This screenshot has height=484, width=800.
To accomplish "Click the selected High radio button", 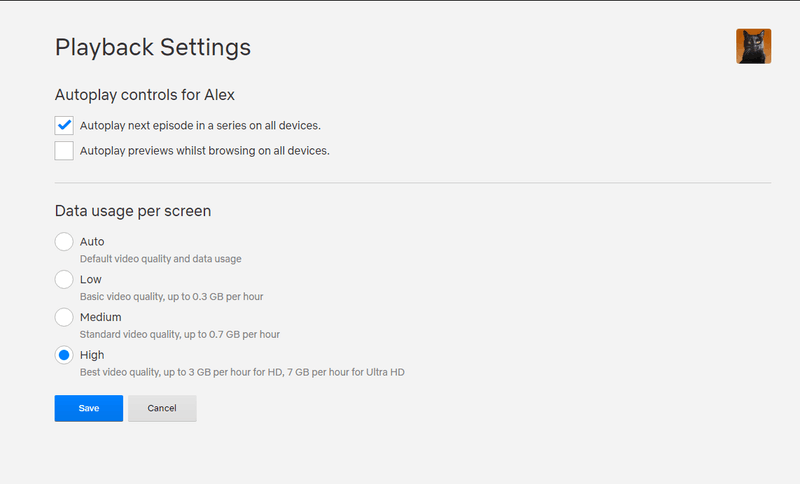I will (64, 355).
